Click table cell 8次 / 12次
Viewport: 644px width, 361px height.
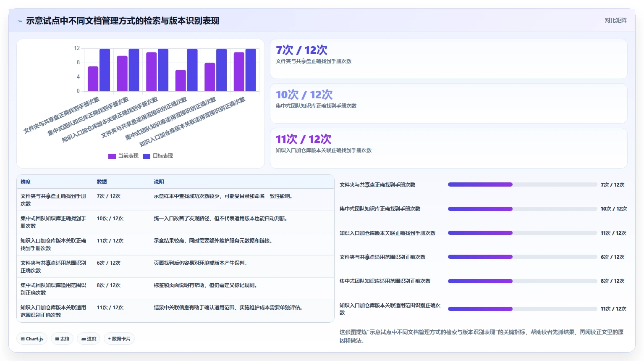click(x=109, y=285)
